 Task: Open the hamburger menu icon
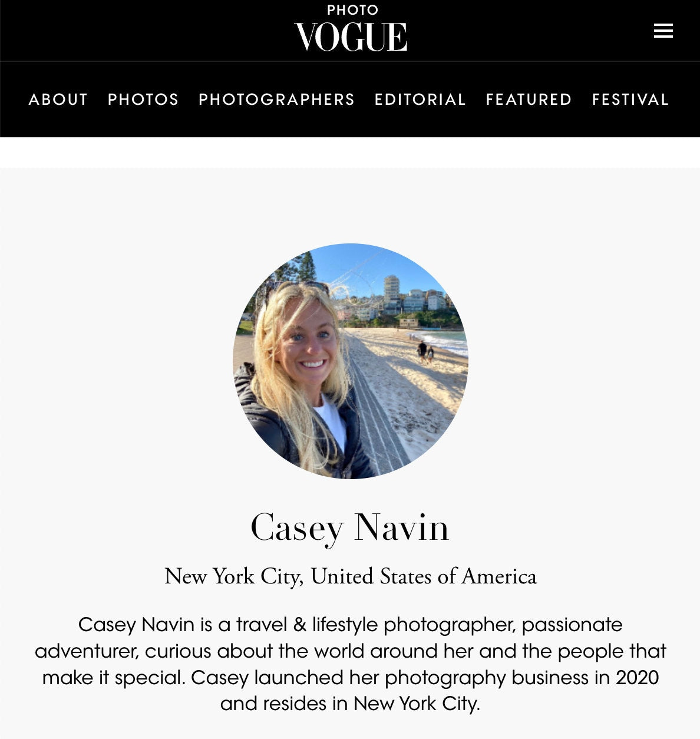coord(663,31)
